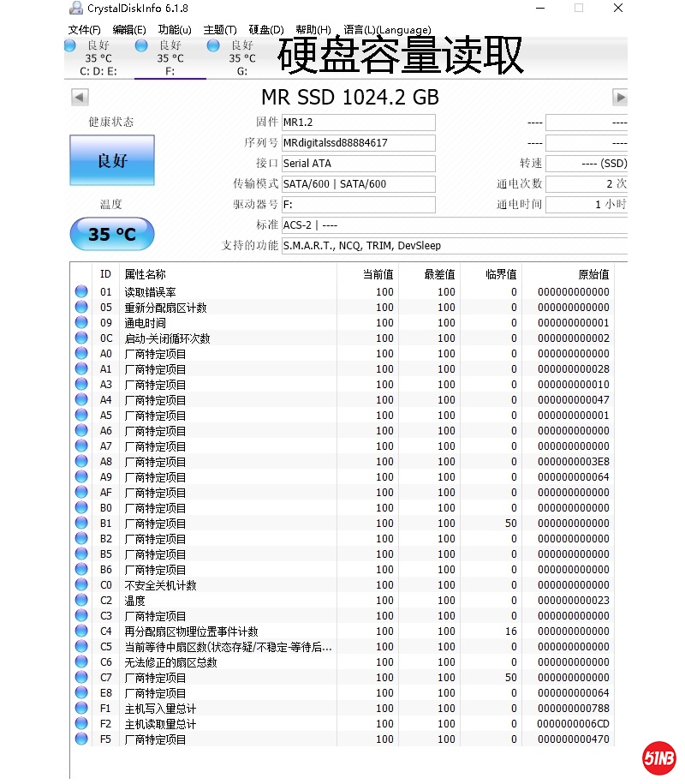Click the 良好 health status button
685x784 pixels.
coord(112,160)
